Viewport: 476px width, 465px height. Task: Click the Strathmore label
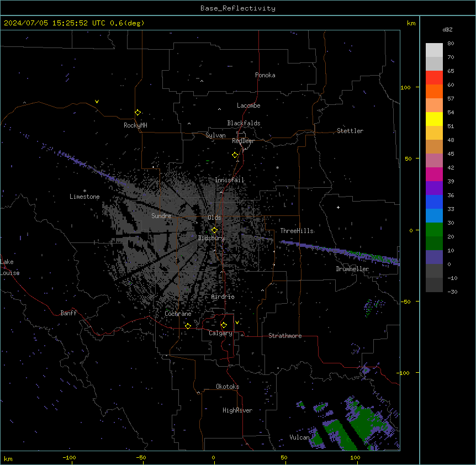pyautogui.click(x=285, y=336)
